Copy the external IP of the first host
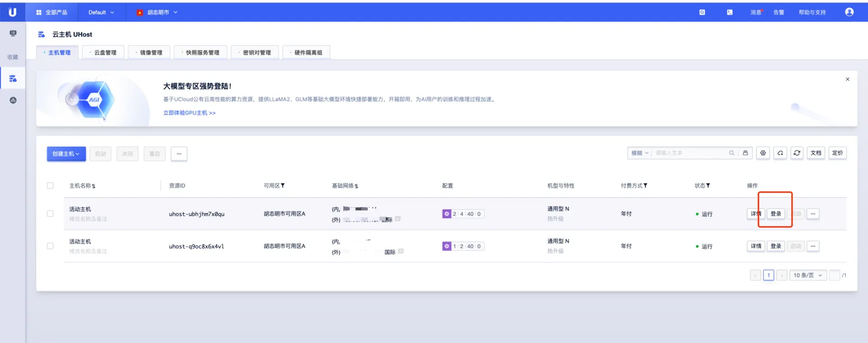868x343 pixels. [x=398, y=219]
